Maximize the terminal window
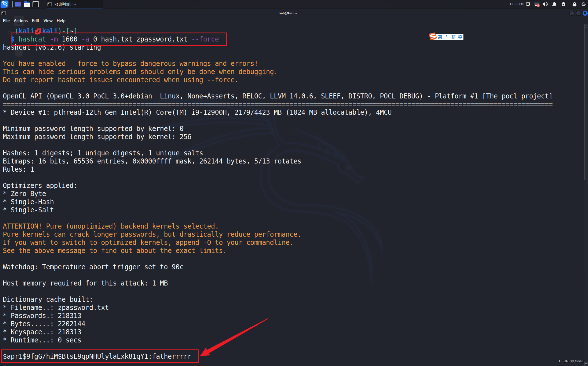 pos(578,13)
